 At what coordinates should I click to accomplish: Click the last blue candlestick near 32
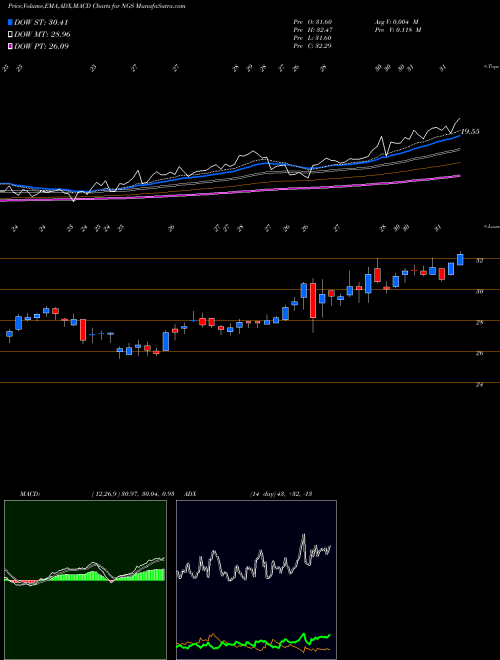[x=460, y=259]
